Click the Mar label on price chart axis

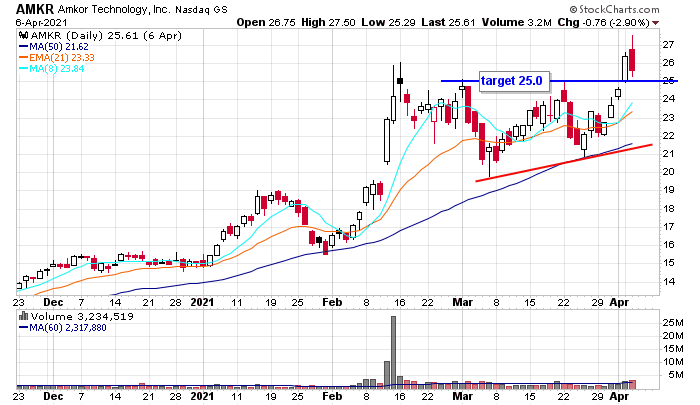[462, 302]
